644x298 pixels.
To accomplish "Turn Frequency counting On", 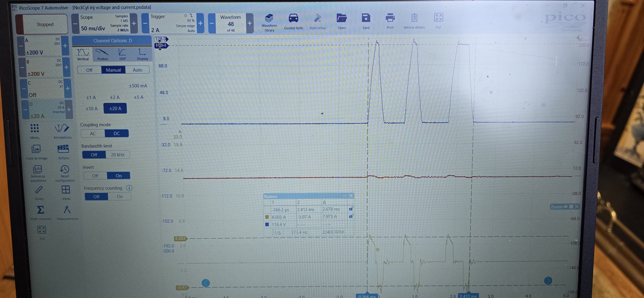I will click(x=120, y=197).
